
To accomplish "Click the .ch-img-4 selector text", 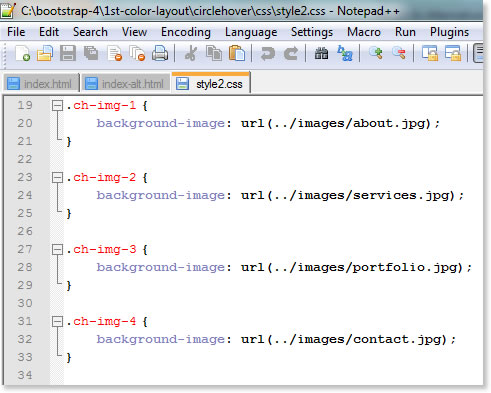I will (x=101, y=321).
